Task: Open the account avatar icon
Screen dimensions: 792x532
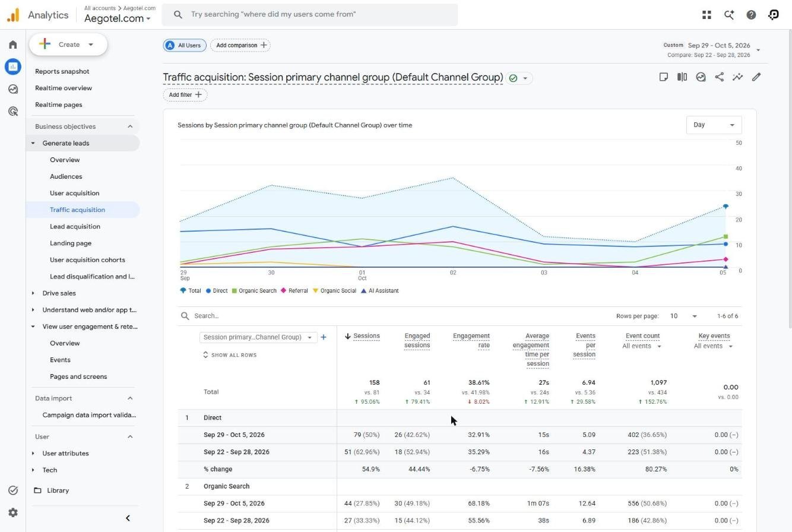Action: [x=774, y=15]
